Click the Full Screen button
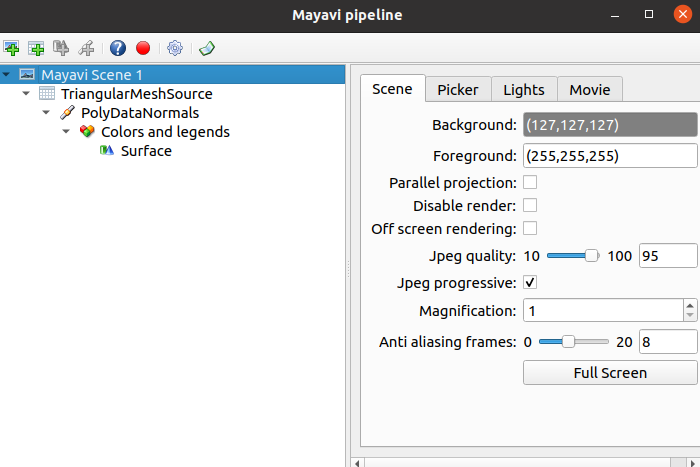The height and width of the screenshot is (467, 700). pos(610,373)
